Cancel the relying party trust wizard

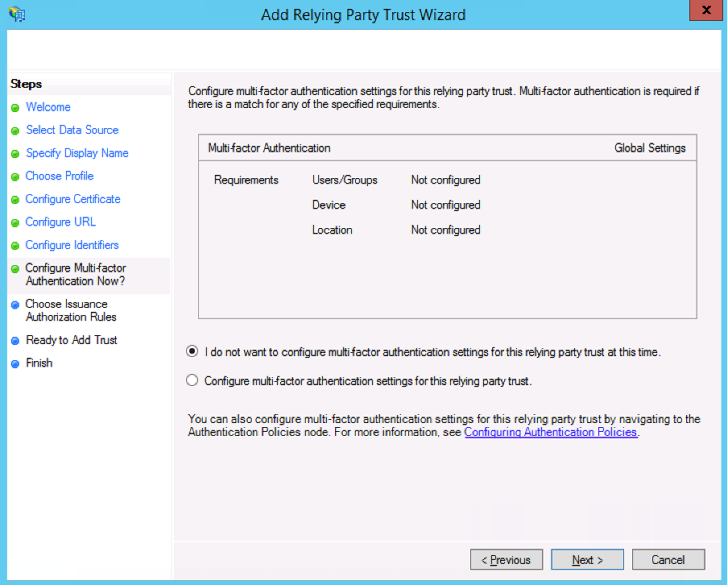[x=668, y=560]
